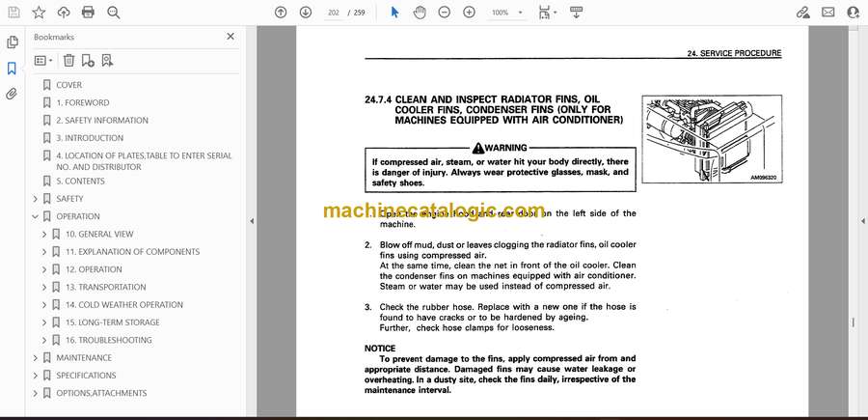Expand the OPTIONS,ATTACHMENTS bookmark section
The image size is (868, 420).
[x=36, y=393]
